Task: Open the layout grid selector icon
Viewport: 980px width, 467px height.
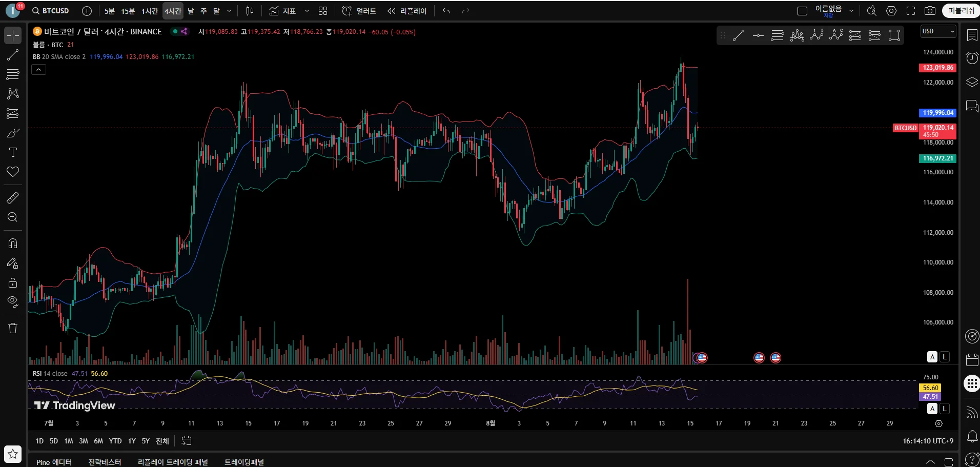Action: click(x=323, y=11)
